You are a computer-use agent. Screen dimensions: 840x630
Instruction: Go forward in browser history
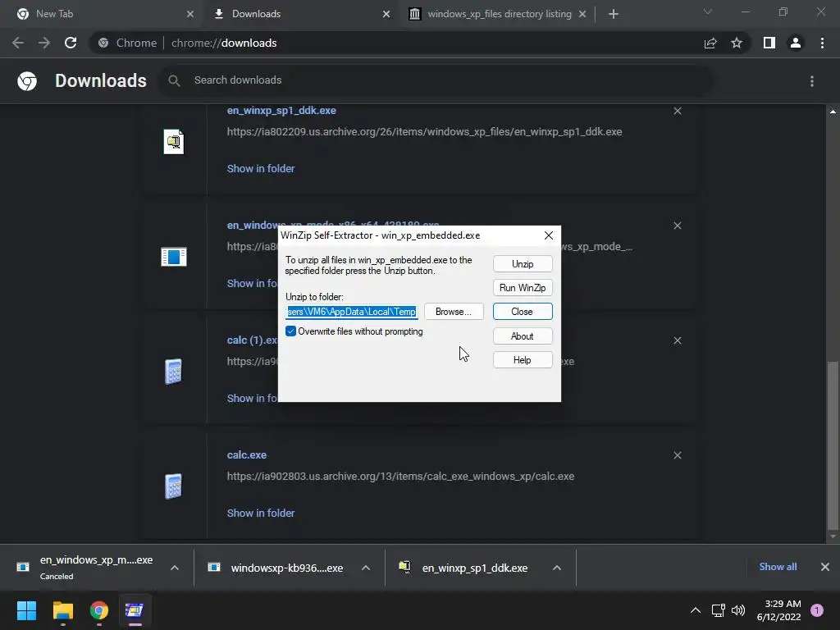pyautogui.click(x=44, y=43)
